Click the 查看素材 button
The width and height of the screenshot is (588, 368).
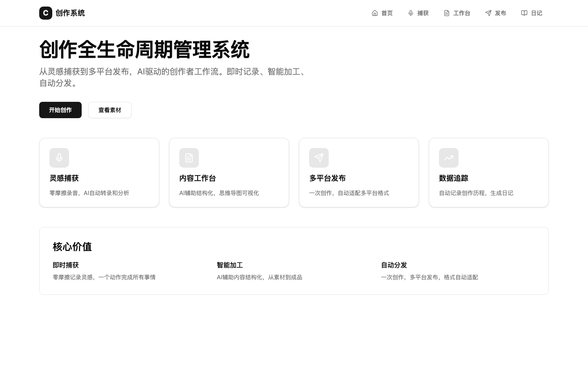[110, 110]
